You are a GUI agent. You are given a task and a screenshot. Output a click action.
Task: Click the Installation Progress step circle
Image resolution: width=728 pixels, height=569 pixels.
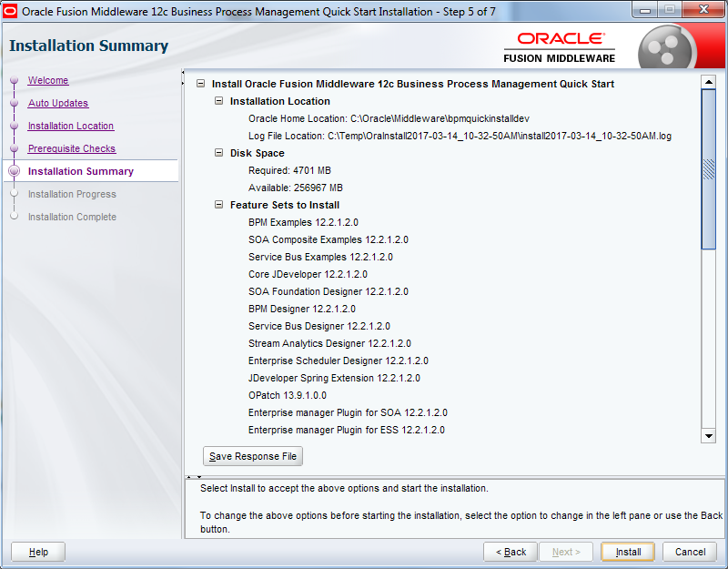pyautogui.click(x=14, y=193)
